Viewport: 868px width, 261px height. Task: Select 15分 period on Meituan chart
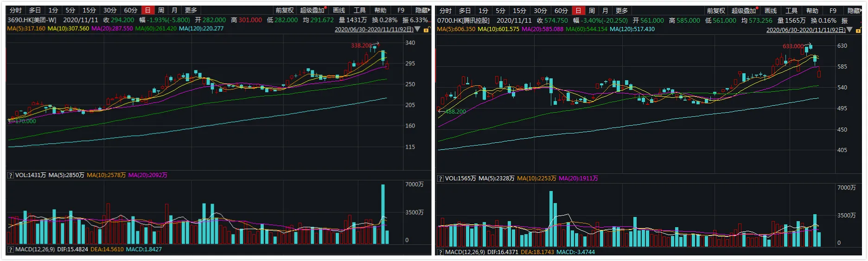pos(89,10)
